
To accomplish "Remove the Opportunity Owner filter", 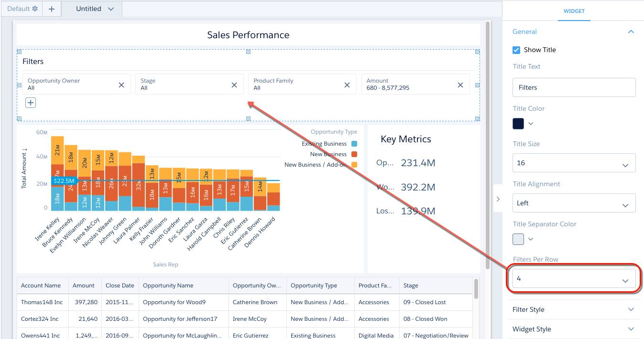I will pos(121,84).
